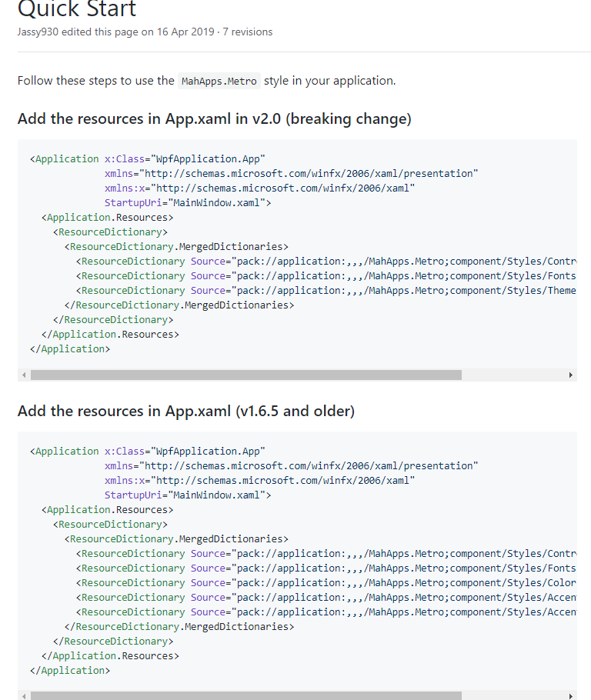
Task: Click the MahApps.Metro inline code text
Action: click(x=219, y=81)
